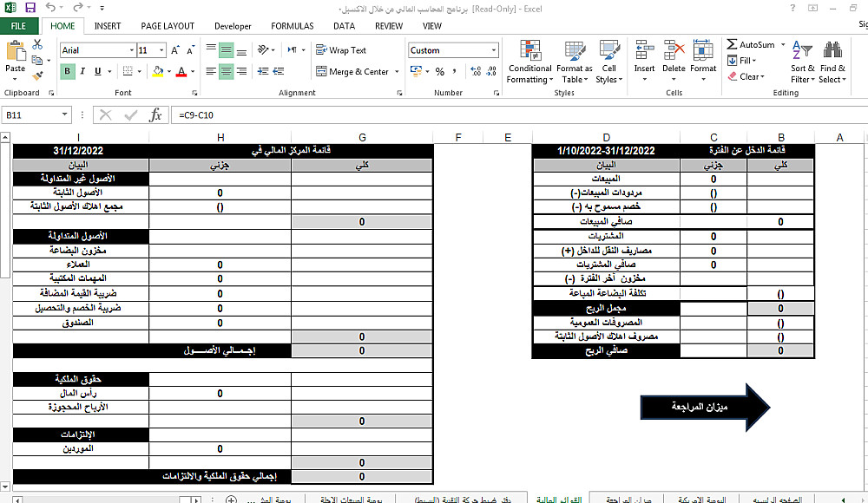Image resolution: width=868 pixels, height=503 pixels.
Task: Open the Arial font name dropdown
Action: 132,50
